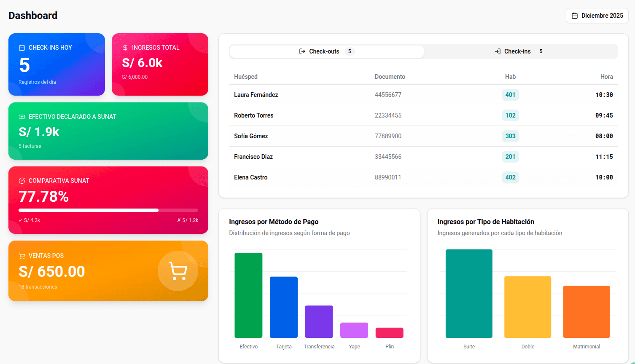Click the check-out arrow icon in Check-outs tab
The height and width of the screenshot is (364, 635).
[x=301, y=51]
